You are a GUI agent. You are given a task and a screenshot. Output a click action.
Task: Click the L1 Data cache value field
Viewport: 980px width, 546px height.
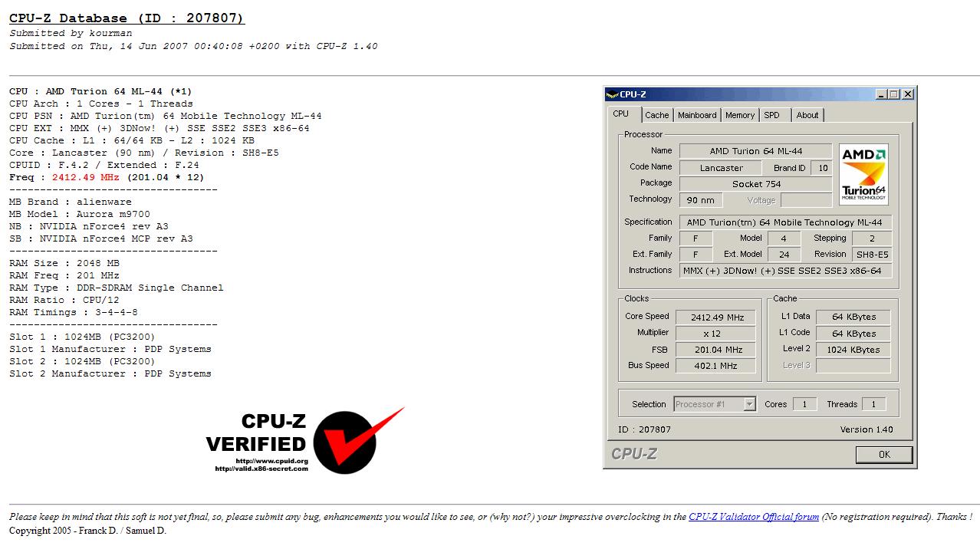coord(853,317)
